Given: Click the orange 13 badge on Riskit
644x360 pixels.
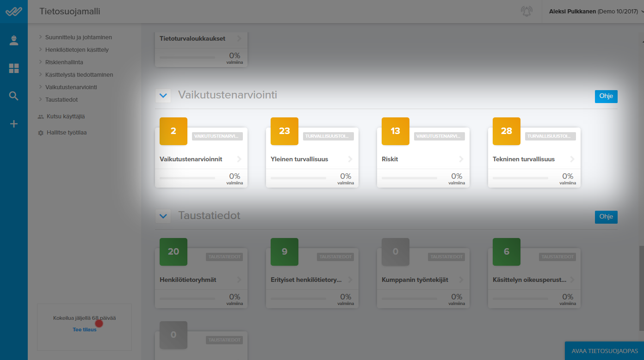Looking at the screenshot, I should point(396,131).
